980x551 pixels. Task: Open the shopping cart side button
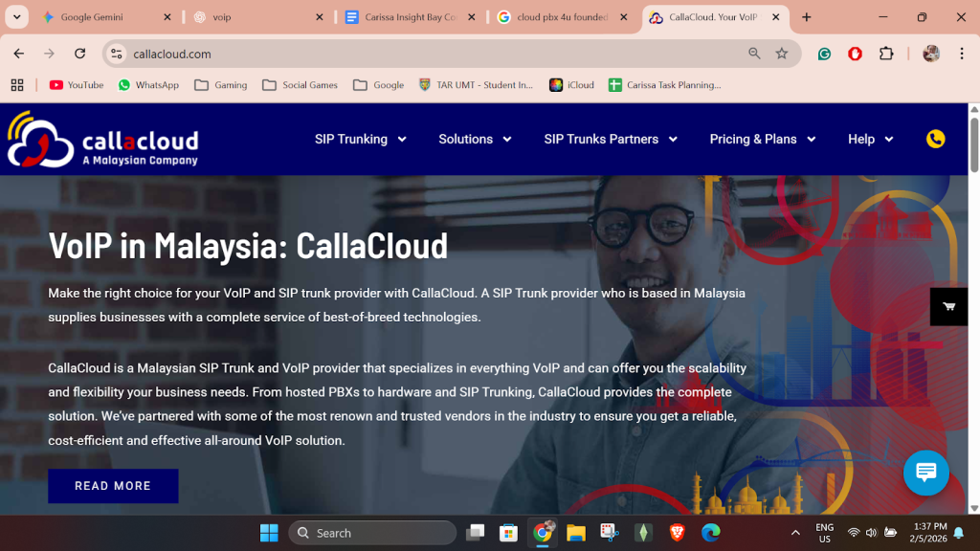click(x=948, y=306)
